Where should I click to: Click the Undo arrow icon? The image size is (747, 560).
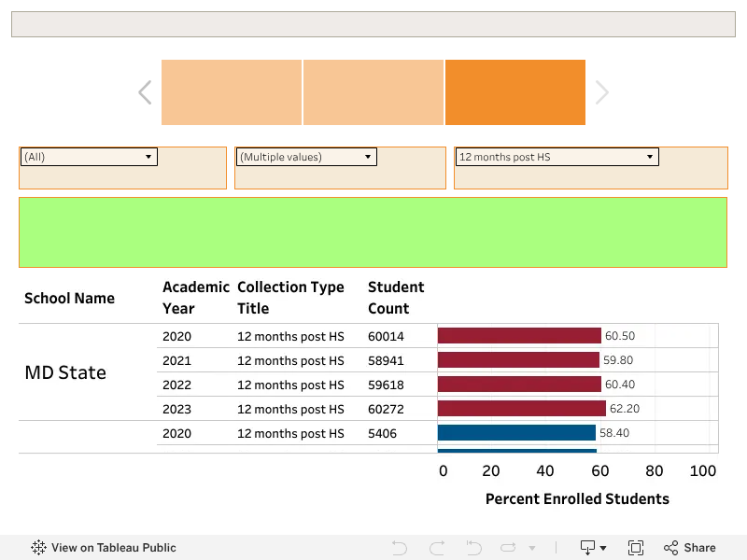click(x=400, y=548)
